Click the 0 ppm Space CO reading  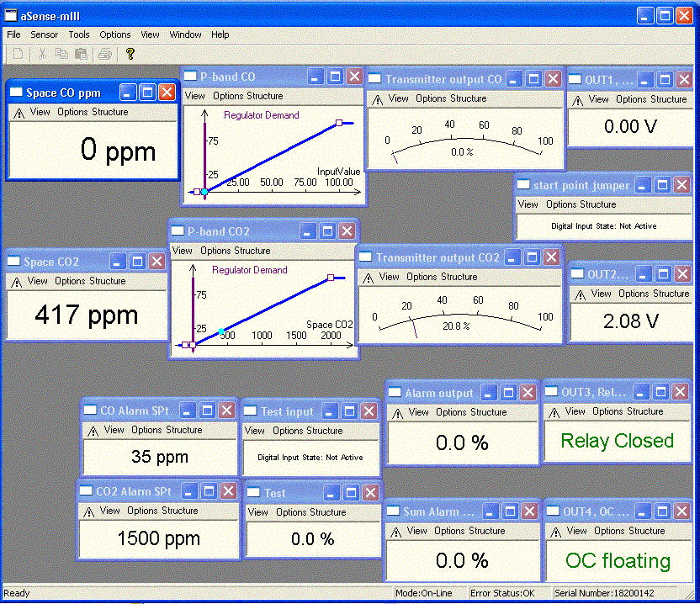tap(118, 150)
